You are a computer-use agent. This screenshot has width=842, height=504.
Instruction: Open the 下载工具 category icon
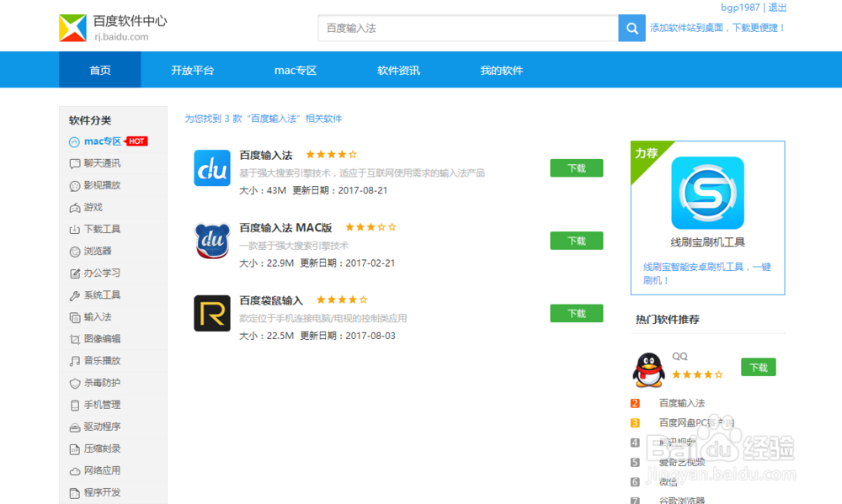pyautogui.click(x=74, y=229)
